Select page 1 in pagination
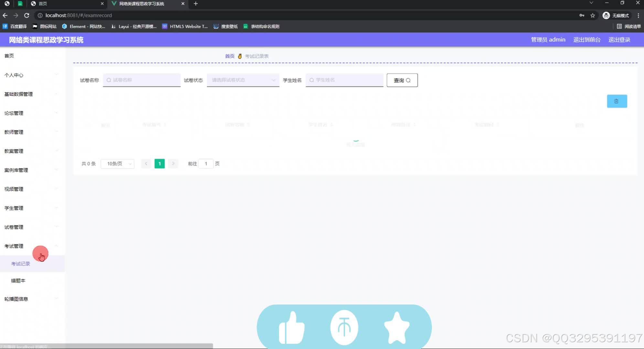This screenshot has width=644, height=349. [160, 164]
